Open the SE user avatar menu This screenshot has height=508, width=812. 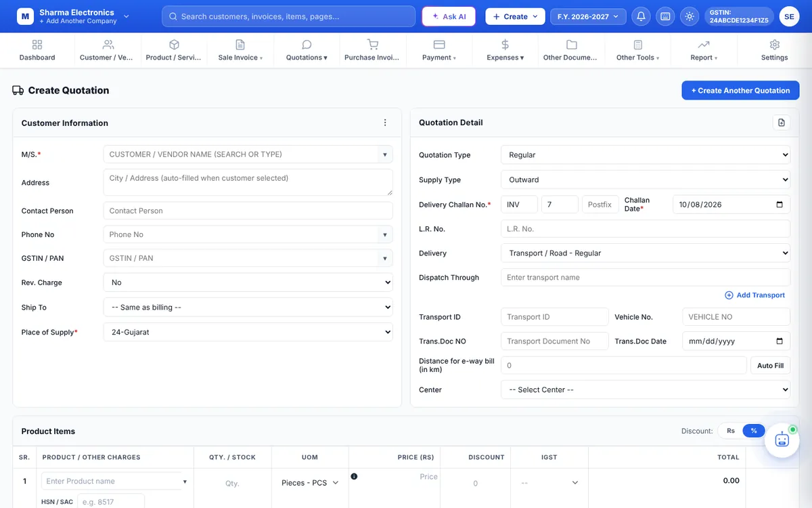pos(789,16)
